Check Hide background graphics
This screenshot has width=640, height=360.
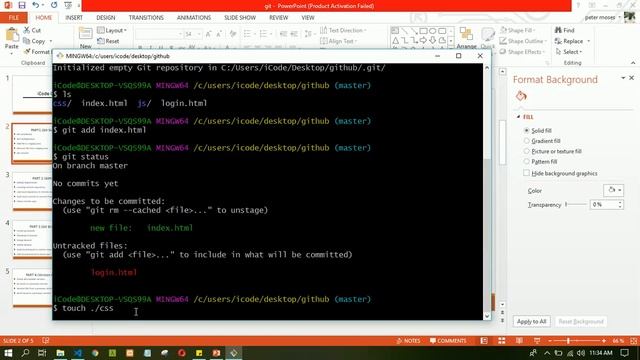[527, 173]
